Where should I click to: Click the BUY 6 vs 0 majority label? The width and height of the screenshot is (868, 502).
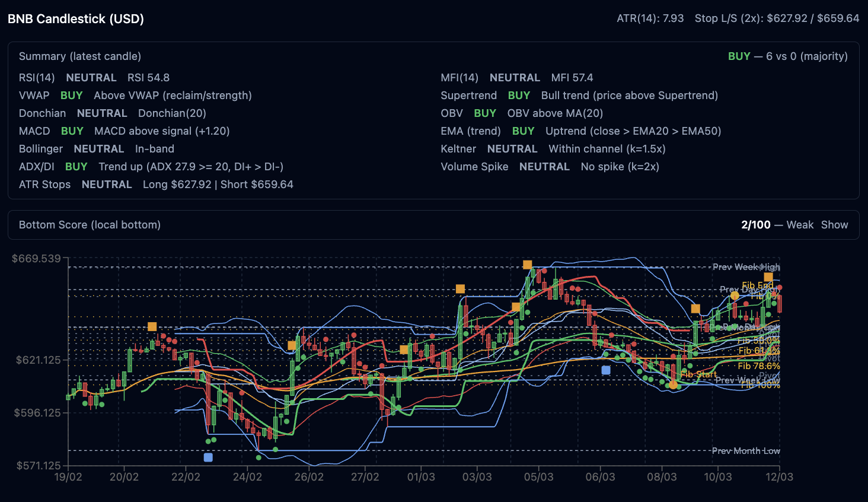pyautogui.click(x=787, y=56)
